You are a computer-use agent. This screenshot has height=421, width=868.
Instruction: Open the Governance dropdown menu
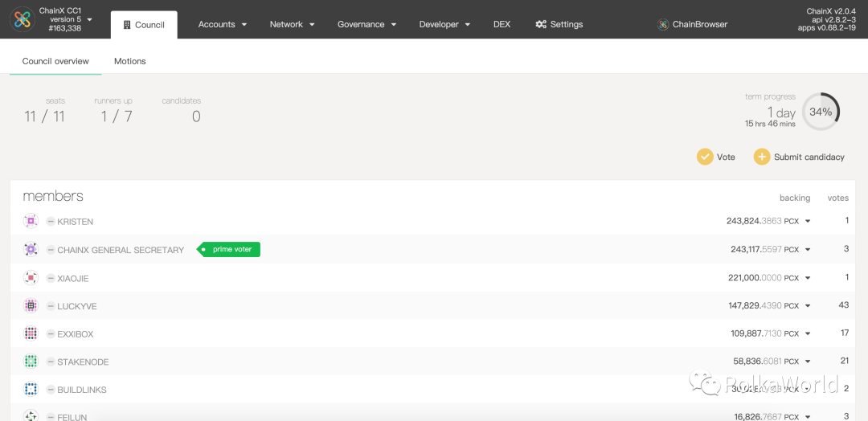click(366, 24)
